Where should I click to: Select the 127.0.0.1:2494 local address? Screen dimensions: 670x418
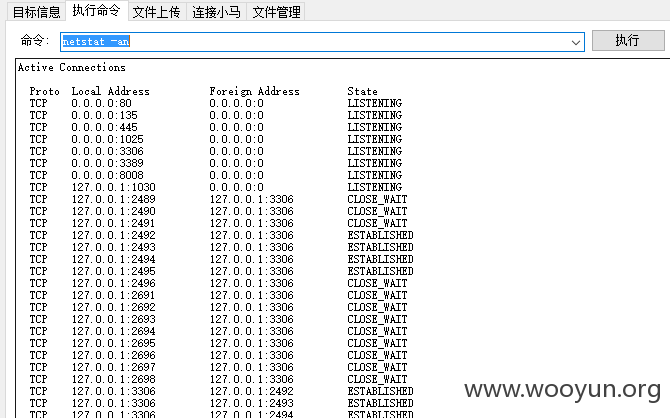click(113, 259)
